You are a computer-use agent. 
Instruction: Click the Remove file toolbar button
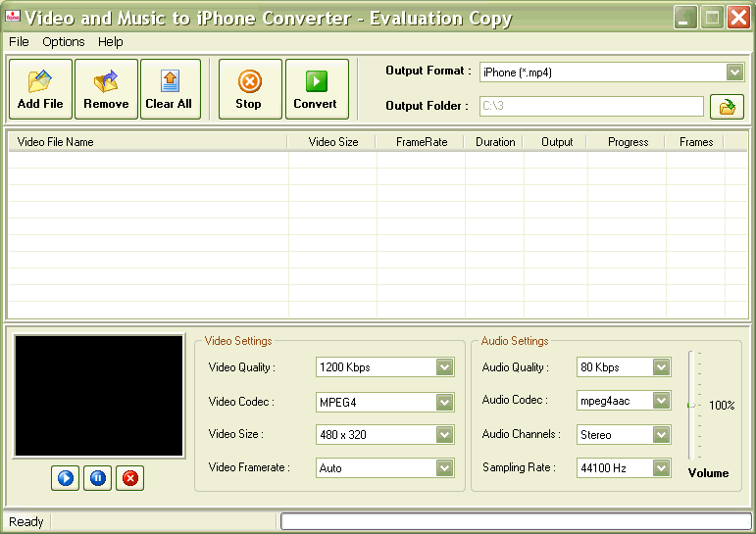[x=106, y=89]
